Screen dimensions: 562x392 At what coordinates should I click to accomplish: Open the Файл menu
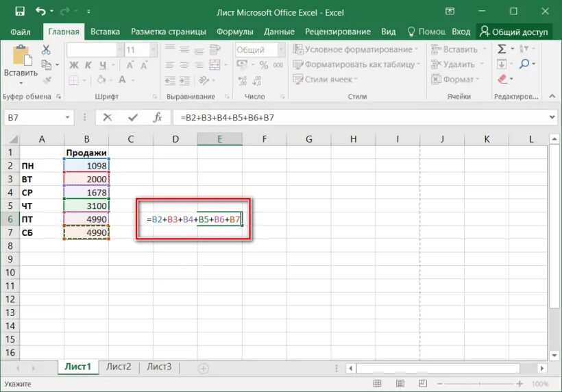click(20, 32)
